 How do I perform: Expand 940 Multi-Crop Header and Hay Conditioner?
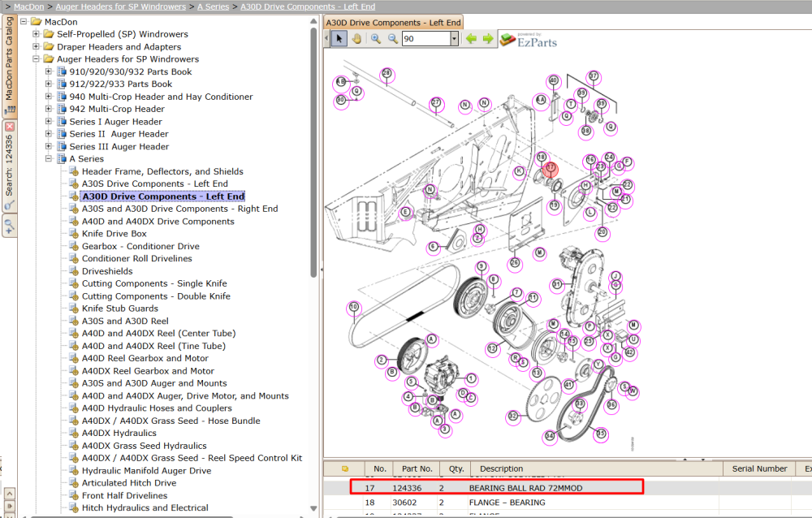click(48, 97)
